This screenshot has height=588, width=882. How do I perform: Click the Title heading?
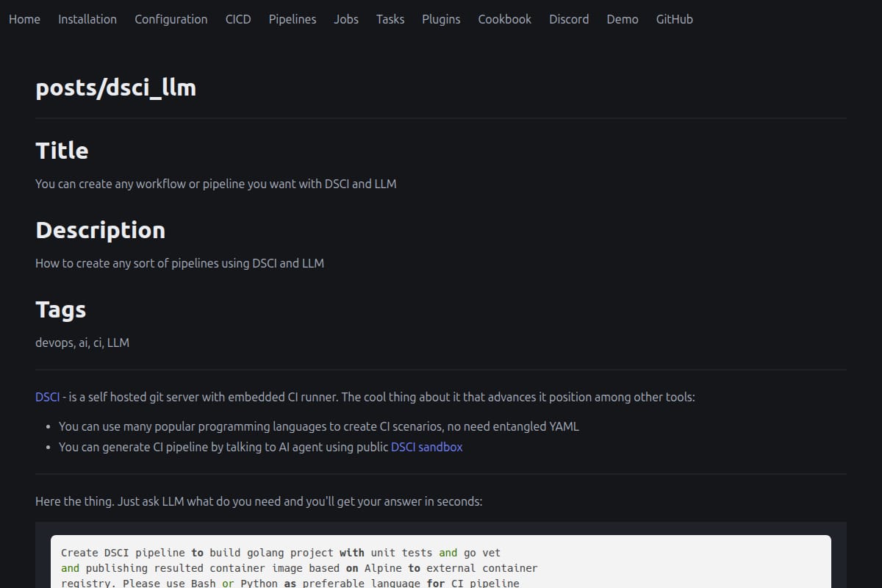pyautogui.click(x=62, y=151)
